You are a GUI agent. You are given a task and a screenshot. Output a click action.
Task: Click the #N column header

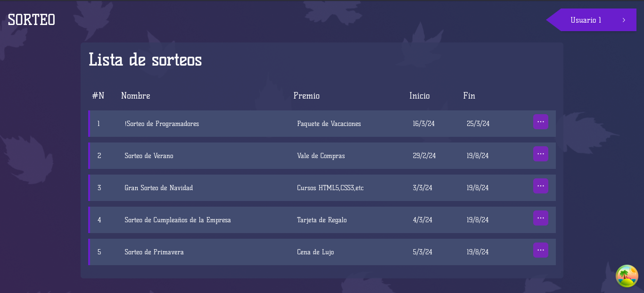click(98, 96)
